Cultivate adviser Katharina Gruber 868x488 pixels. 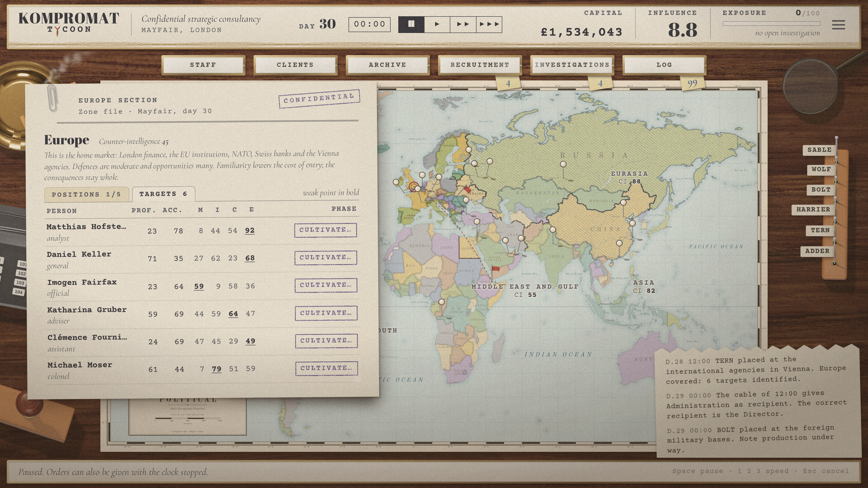[x=326, y=313]
